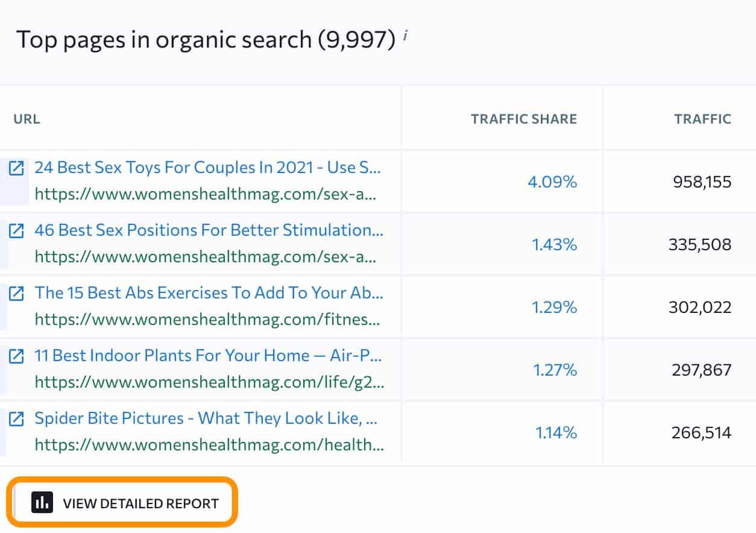The height and width of the screenshot is (533, 756).
Task: Click the info icon next to the heading
Action: point(406,36)
